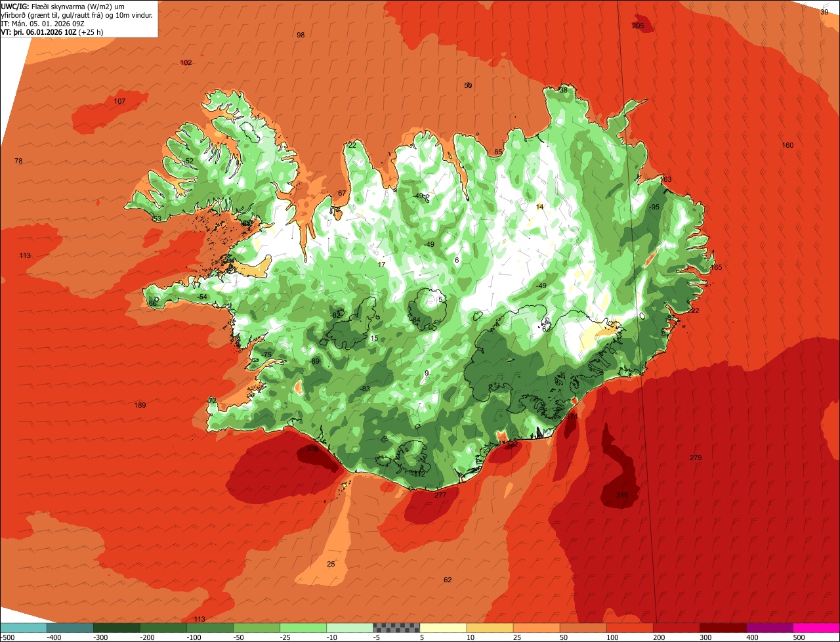The width and height of the screenshot is (840, 642).
Task: Click the 50 to 100 legend color segment
Action: pos(583,627)
